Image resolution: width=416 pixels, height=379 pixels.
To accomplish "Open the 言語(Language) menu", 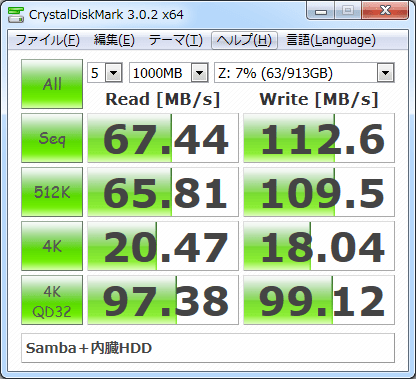I will click(x=331, y=40).
